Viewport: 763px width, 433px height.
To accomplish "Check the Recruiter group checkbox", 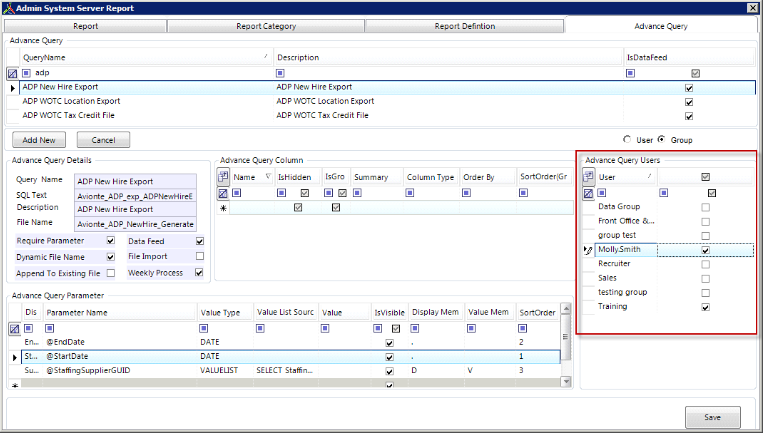I will point(705,264).
